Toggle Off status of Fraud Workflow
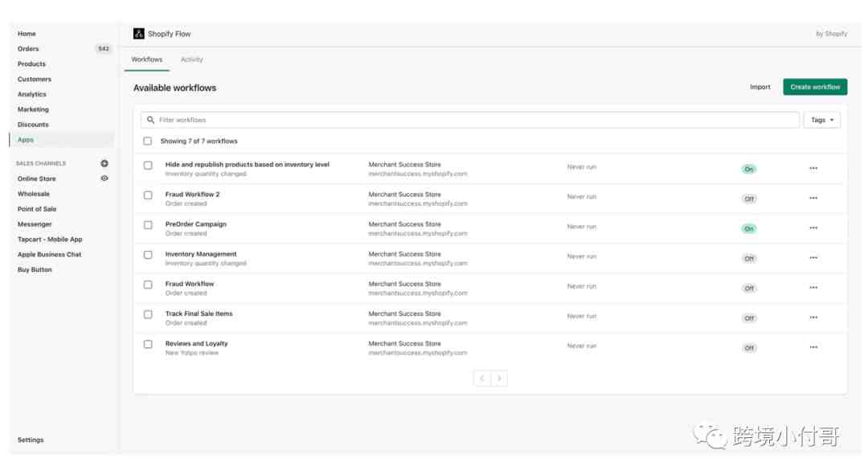This screenshot has height=475, width=868. 749,289
